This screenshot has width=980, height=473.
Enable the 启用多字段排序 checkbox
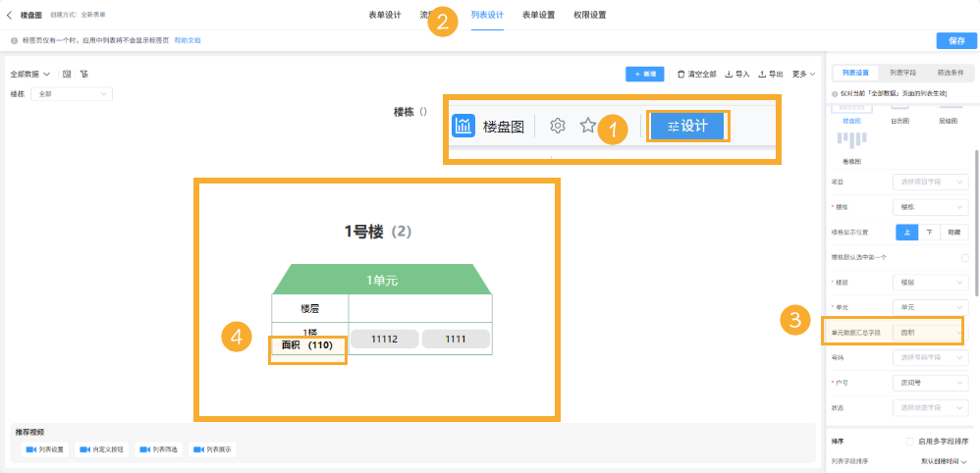(910, 442)
